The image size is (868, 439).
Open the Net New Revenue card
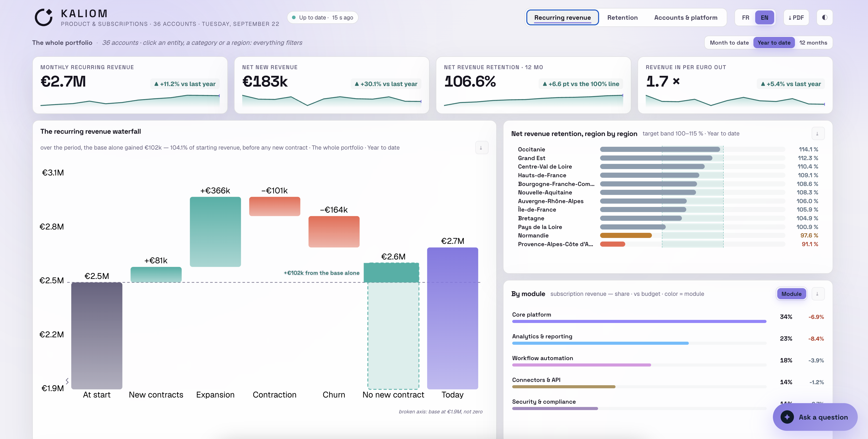(x=331, y=85)
